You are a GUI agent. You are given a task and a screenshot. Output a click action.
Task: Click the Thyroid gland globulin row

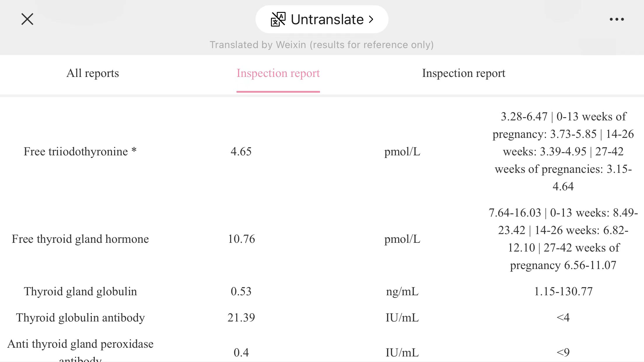[80, 291]
